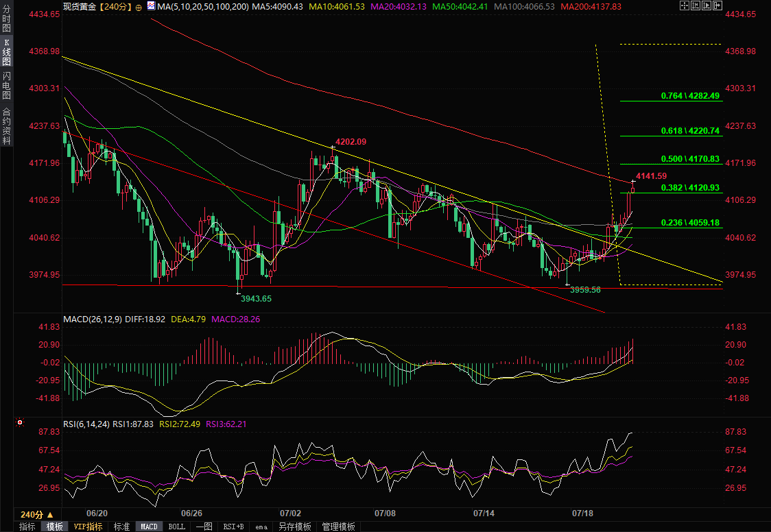Click the 0.618 Fibonacci level line label
This screenshot has height=532, width=771.
[x=690, y=131]
